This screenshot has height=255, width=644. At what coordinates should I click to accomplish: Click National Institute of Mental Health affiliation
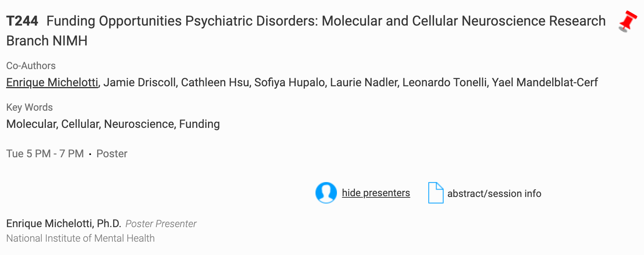pos(80,238)
